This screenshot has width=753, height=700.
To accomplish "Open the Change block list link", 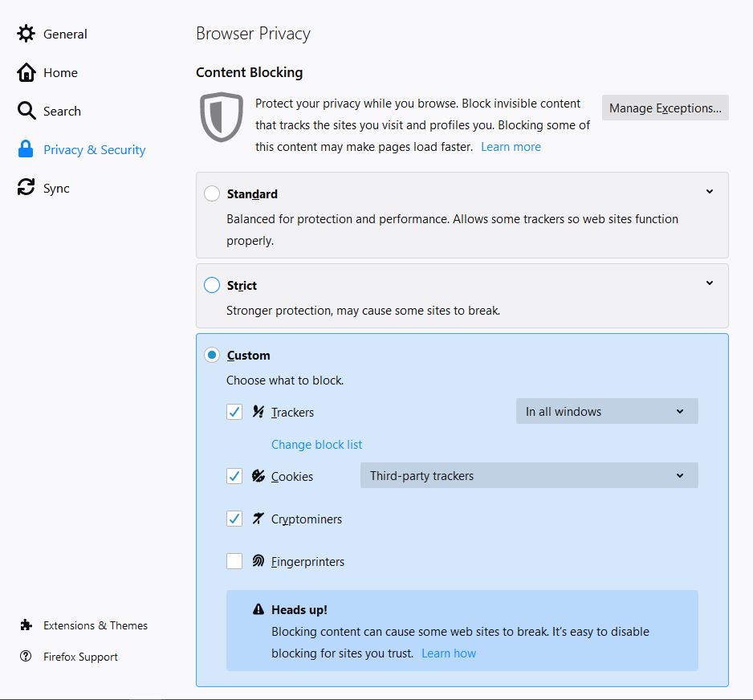I will pyautogui.click(x=316, y=445).
